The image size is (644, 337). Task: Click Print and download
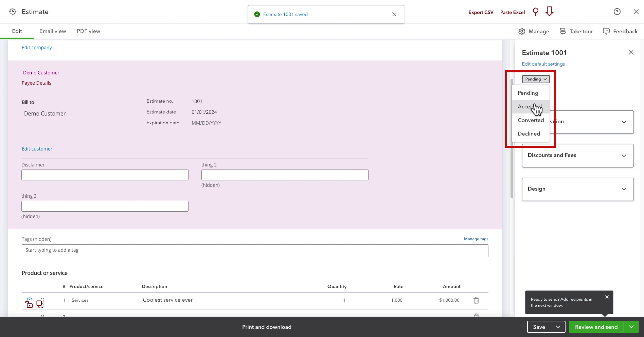[267, 327]
